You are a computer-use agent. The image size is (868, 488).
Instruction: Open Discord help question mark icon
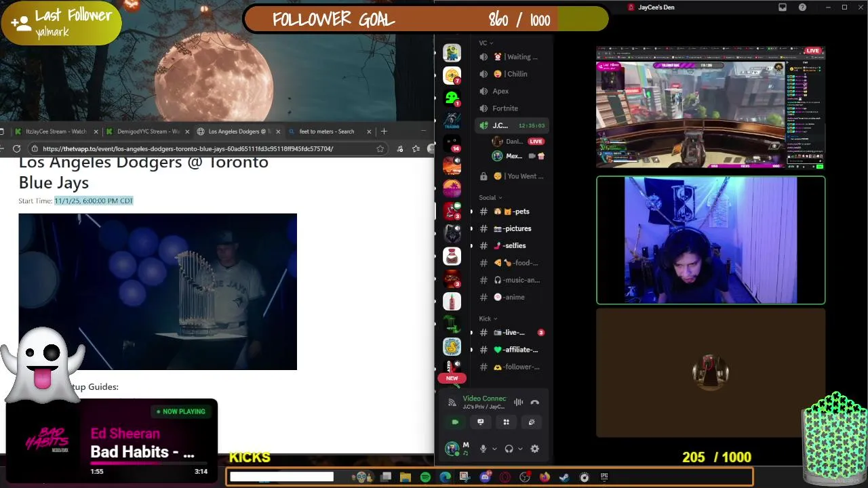[x=803, y=7]
